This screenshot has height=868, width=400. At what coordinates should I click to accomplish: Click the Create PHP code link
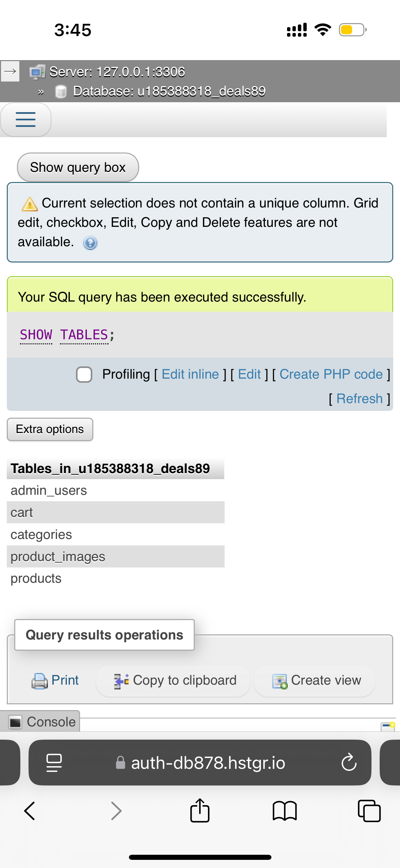pyautogui.click(x=331, y=374)
